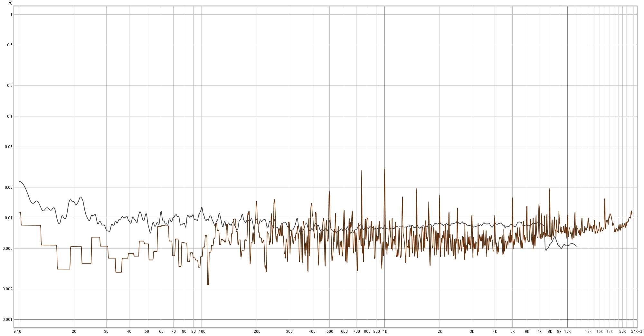Click the 10k frequency axis label
Viewport: 644px width, 336px height.
(x=568, y=331)
